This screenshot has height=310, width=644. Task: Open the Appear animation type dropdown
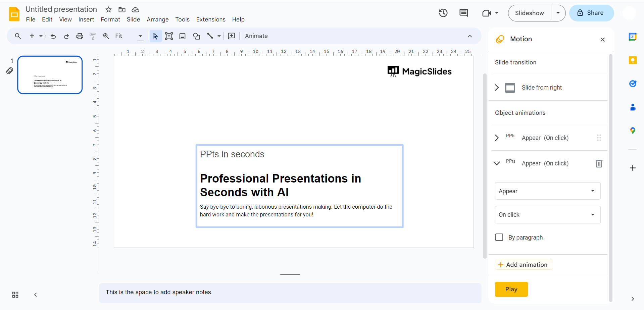548,191
